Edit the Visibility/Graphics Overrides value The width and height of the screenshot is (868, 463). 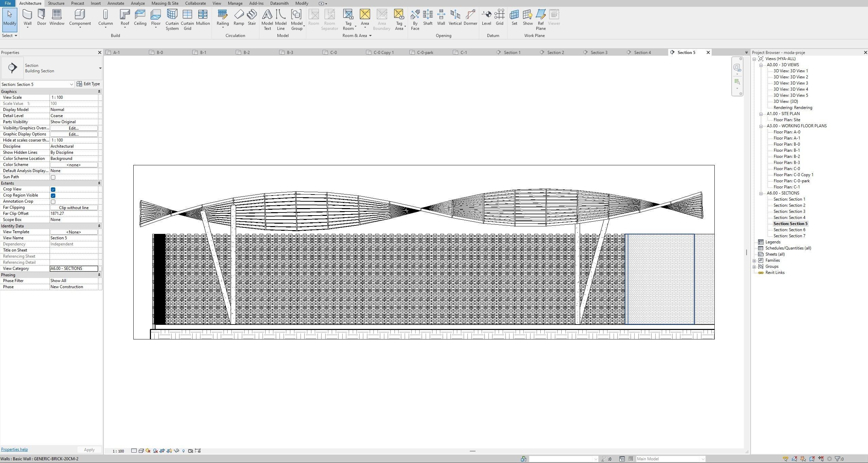[73, 128]
